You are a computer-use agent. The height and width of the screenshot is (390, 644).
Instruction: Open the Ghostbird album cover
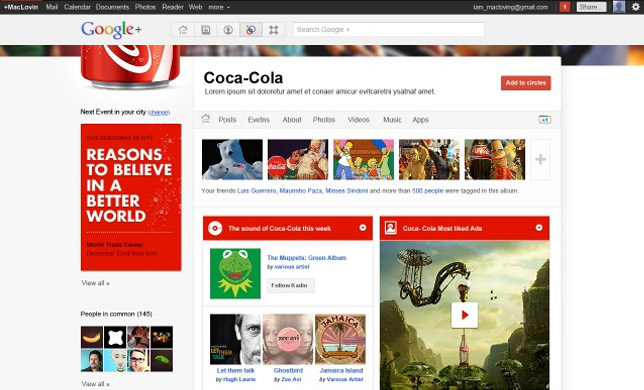pyautogui.click(x=288, y=339)
